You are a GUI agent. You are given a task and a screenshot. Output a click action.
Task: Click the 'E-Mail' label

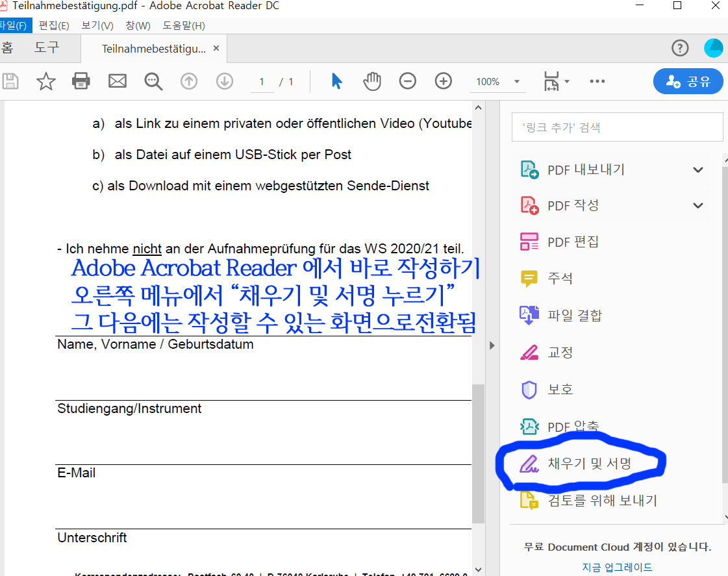click(x=77, y=473)
